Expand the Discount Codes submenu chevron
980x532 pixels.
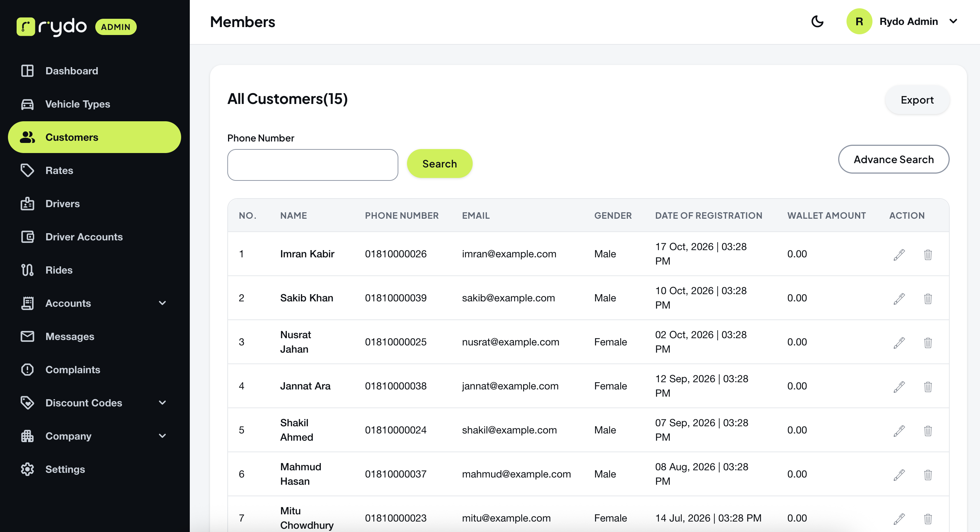point(162,403)
